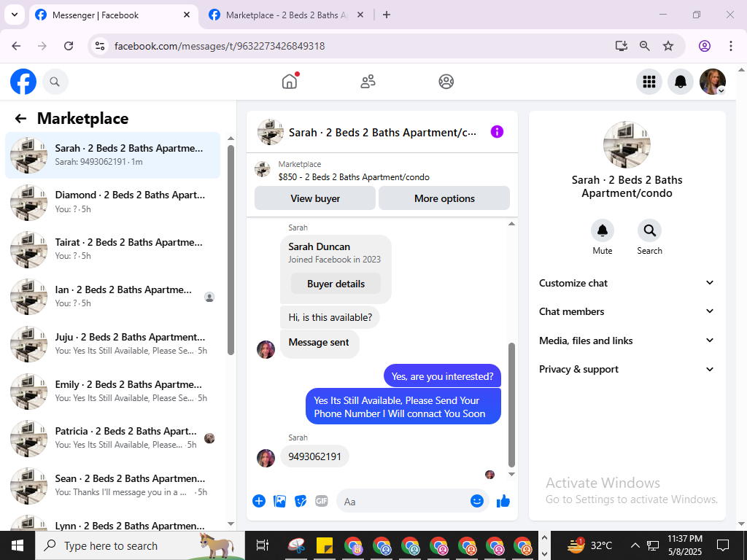Bookmark this page with the star icon
Viewport: 747px width, 560px height.
pos(668,46)
